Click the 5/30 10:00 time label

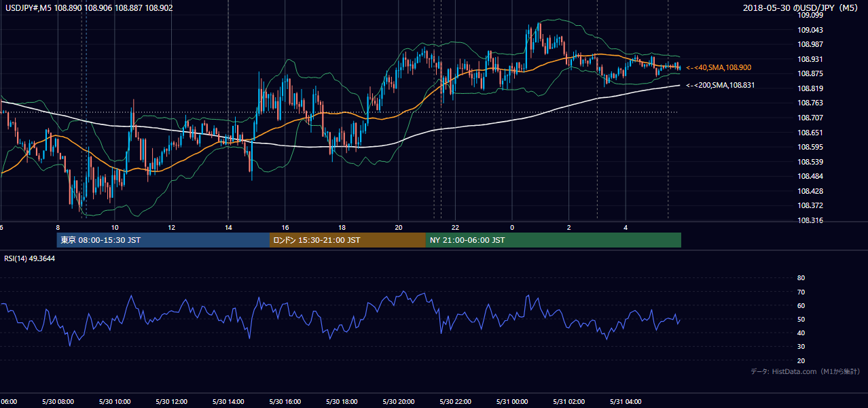pyautogui.click(x=115, y=402)
